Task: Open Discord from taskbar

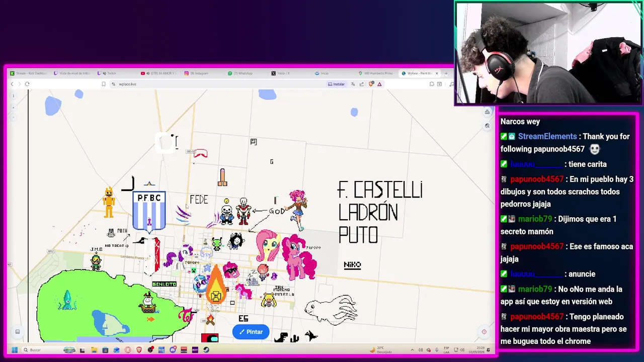Action: click(x=173, y=350)
